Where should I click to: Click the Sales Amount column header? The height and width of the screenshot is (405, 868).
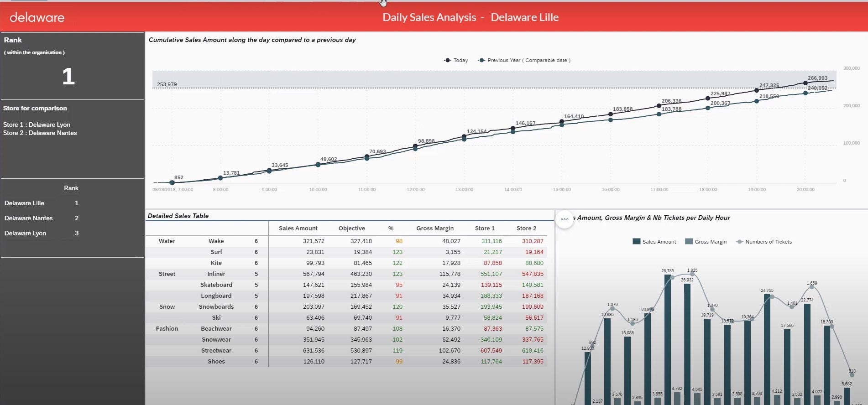tap(298, 228)
